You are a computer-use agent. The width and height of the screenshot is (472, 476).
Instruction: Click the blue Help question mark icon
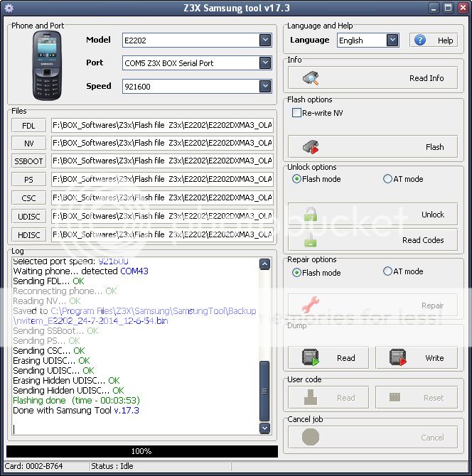[420, 40]
